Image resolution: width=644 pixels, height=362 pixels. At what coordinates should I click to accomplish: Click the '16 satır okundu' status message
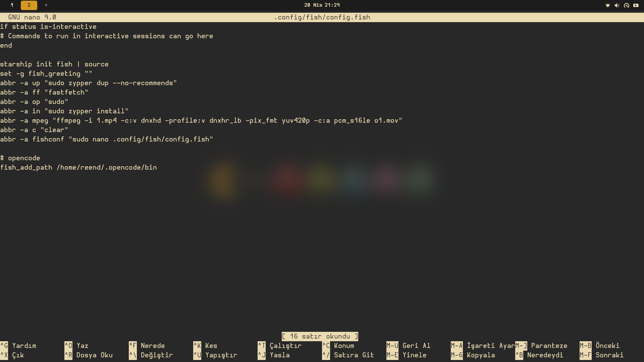[320, 336]
